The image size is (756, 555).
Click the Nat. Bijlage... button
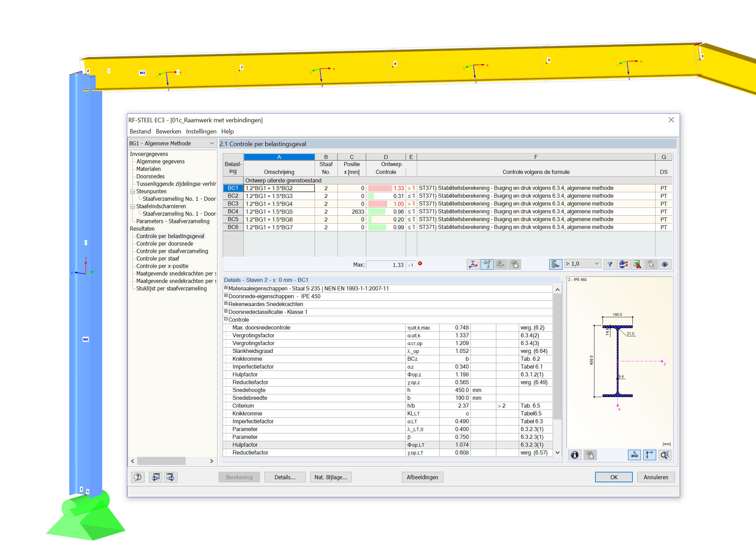coord(331,477)
